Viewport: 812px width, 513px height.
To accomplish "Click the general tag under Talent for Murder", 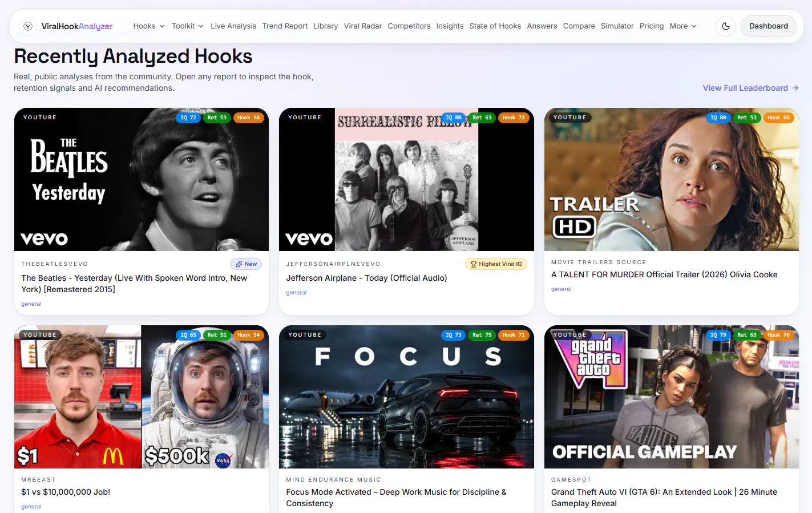I will (x=561, y=289).
